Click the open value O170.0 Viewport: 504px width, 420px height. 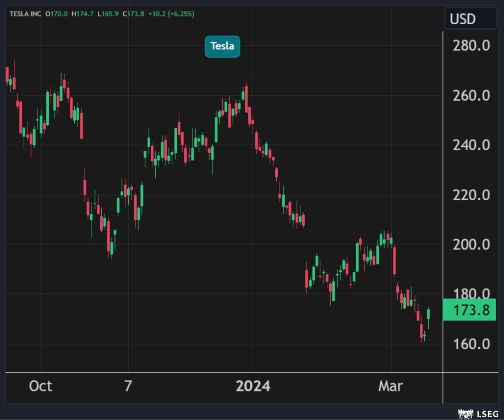pyautogui.click(x=56, y=13)
